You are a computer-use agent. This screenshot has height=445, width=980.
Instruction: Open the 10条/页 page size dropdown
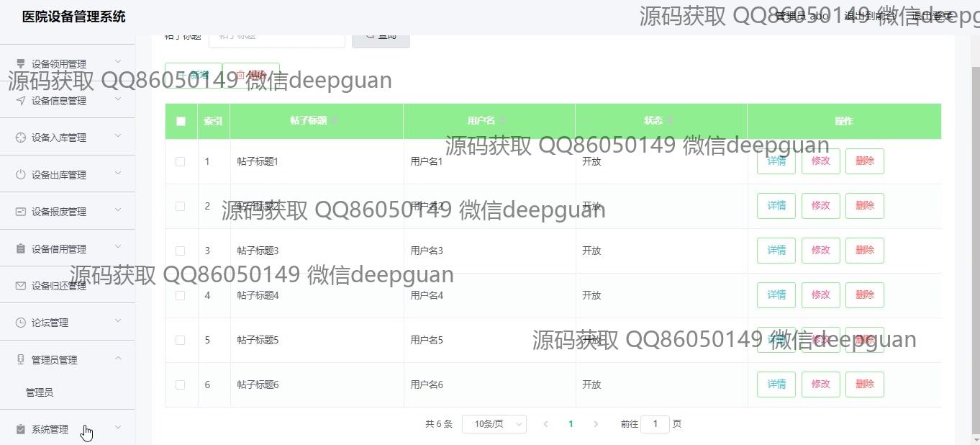coord(494,424)
